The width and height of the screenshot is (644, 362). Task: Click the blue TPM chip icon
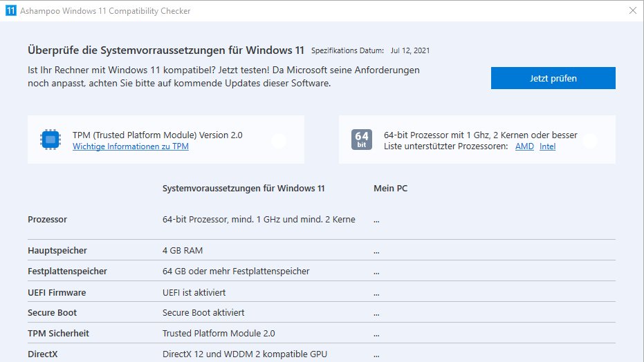pyautogui.click(x=50, y=140)
